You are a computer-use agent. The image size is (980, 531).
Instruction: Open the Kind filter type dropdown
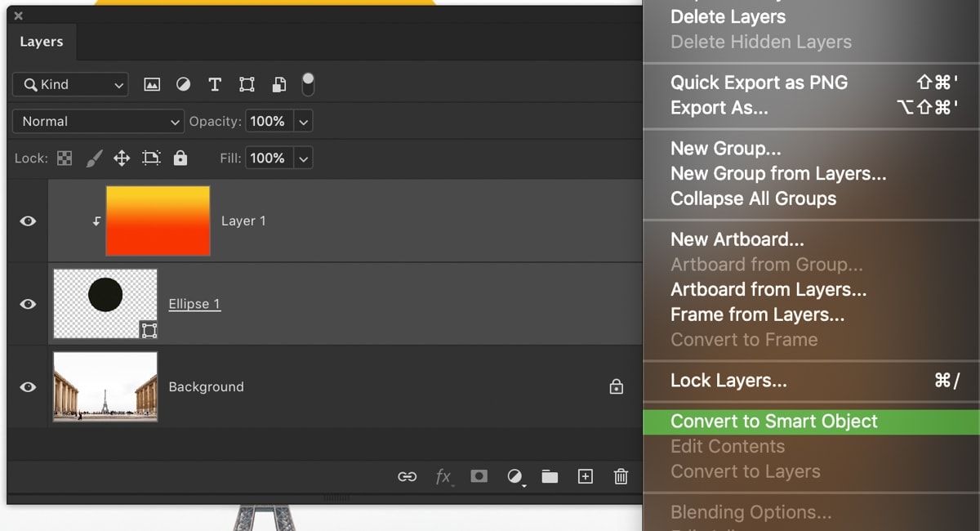(70, 84)
